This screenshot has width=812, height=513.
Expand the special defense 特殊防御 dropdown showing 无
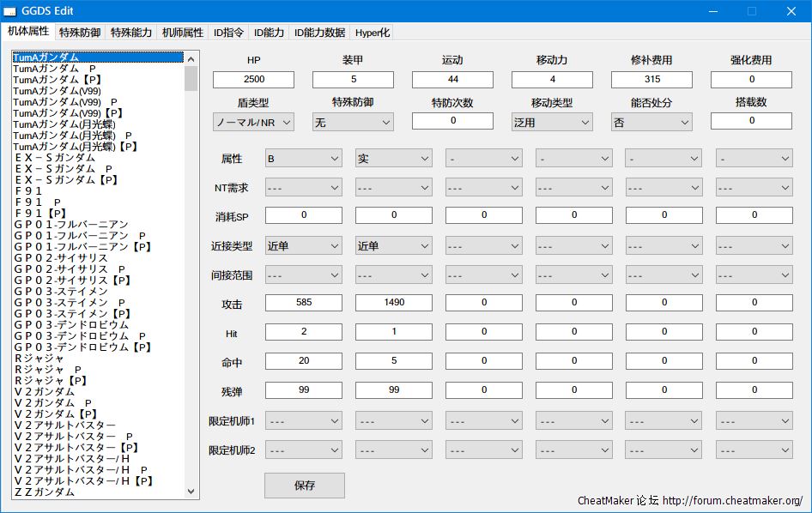click(x=352, y=123)
